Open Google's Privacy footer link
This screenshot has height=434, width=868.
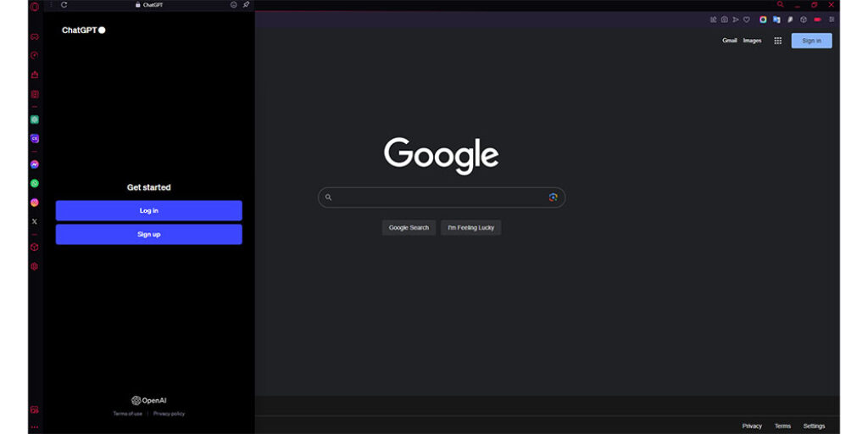click(x=753, y=426)
